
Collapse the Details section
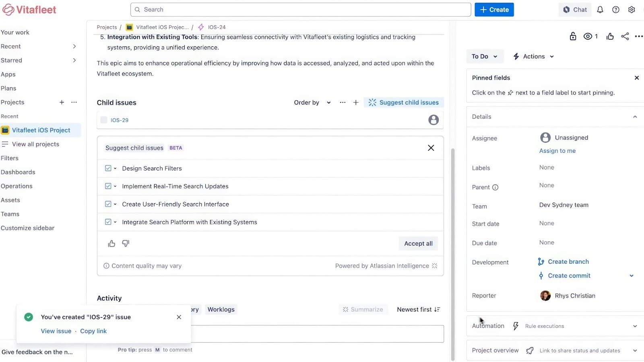point(636,116)
